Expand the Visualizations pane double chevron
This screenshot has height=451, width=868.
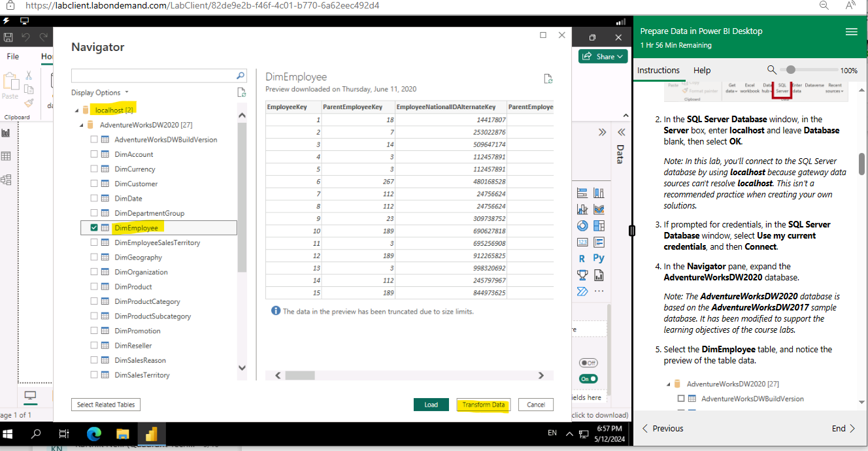[x=603, y=132]
